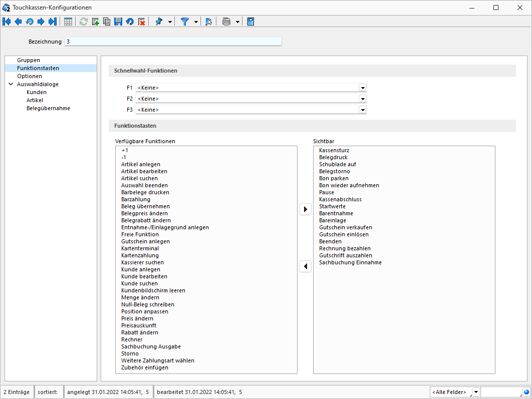Click the toolbar icon with the mouse cursor

(x=209, y=22)
